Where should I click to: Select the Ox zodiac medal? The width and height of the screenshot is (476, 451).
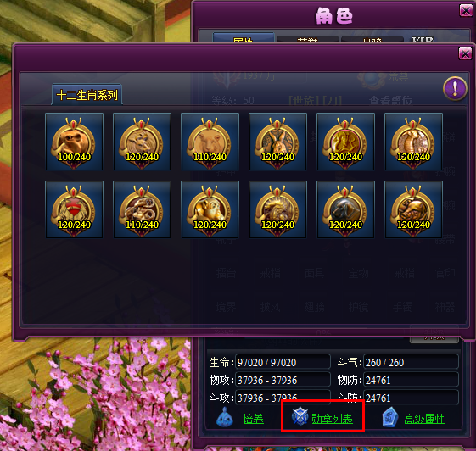click(x=142, y=142)
